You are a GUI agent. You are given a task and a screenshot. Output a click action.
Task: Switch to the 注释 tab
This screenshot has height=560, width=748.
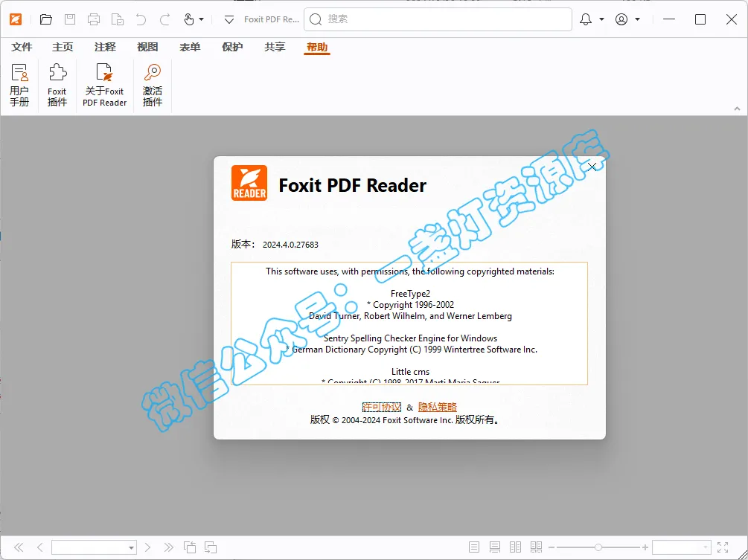(x=105, y=47)
